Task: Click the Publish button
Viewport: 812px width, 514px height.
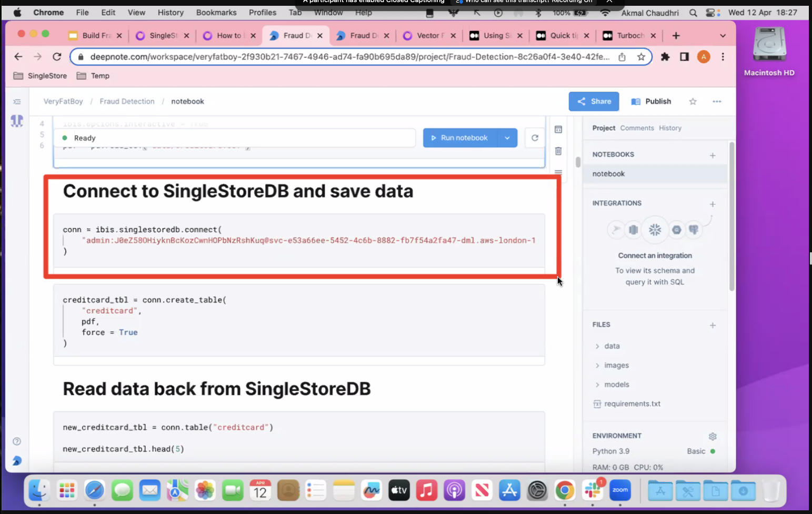Action: [x=651, y=102]
